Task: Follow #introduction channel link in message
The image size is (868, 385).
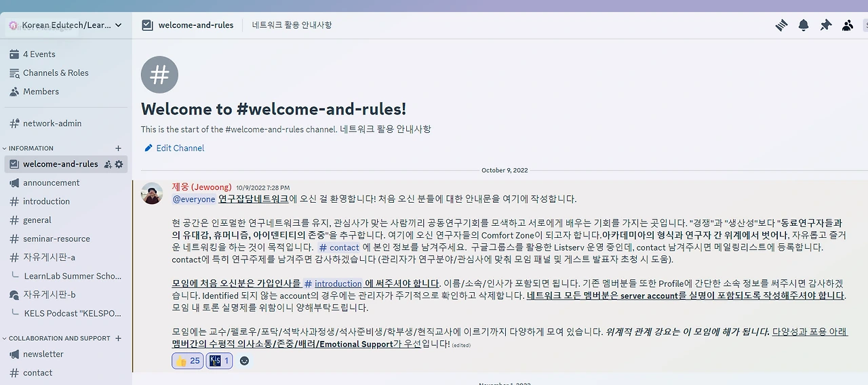Action: pyautogui.click(x=333, y=284)
